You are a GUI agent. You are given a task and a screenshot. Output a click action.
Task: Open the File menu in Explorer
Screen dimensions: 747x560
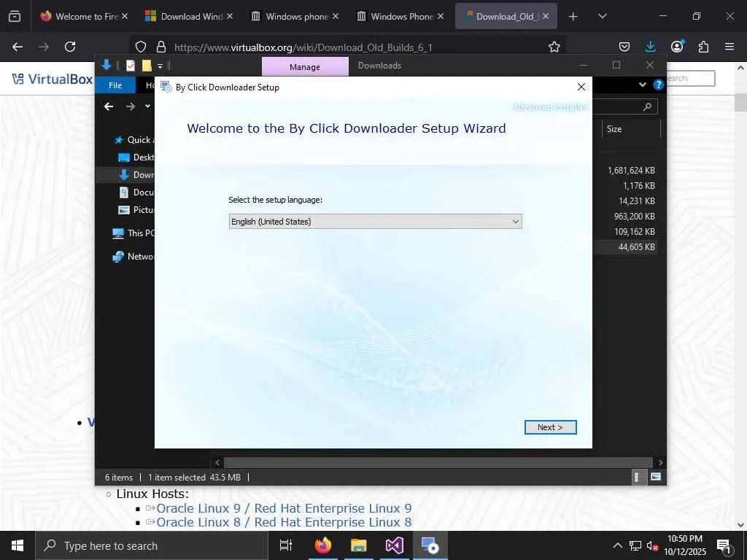[115, 85]
